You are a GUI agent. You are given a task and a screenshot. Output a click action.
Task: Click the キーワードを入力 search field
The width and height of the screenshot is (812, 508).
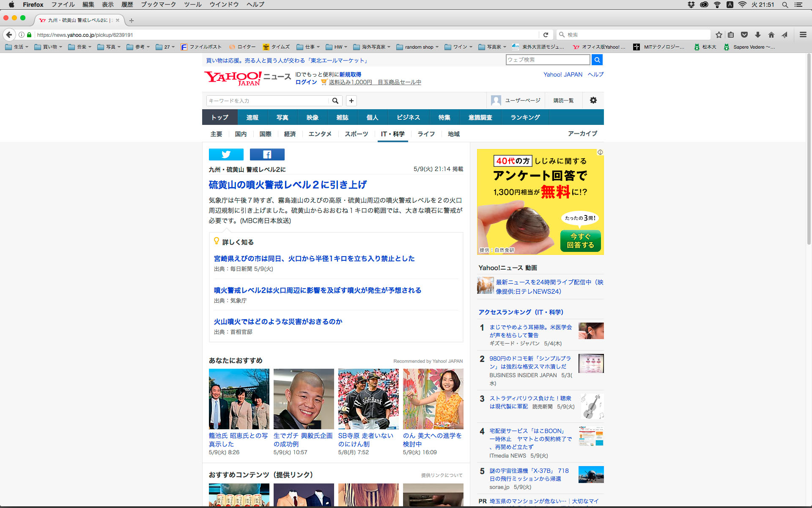266,101
